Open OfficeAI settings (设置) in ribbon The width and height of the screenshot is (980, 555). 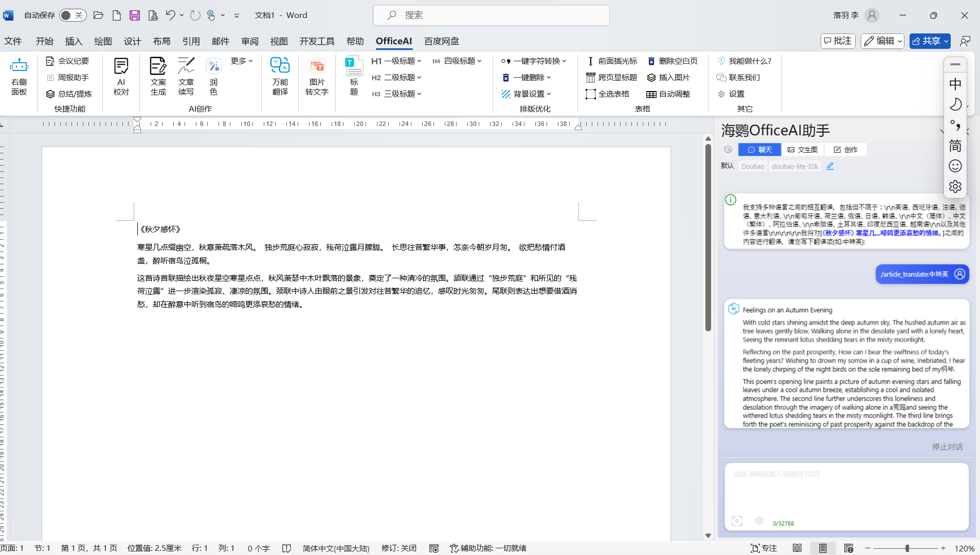coord(731,94)
